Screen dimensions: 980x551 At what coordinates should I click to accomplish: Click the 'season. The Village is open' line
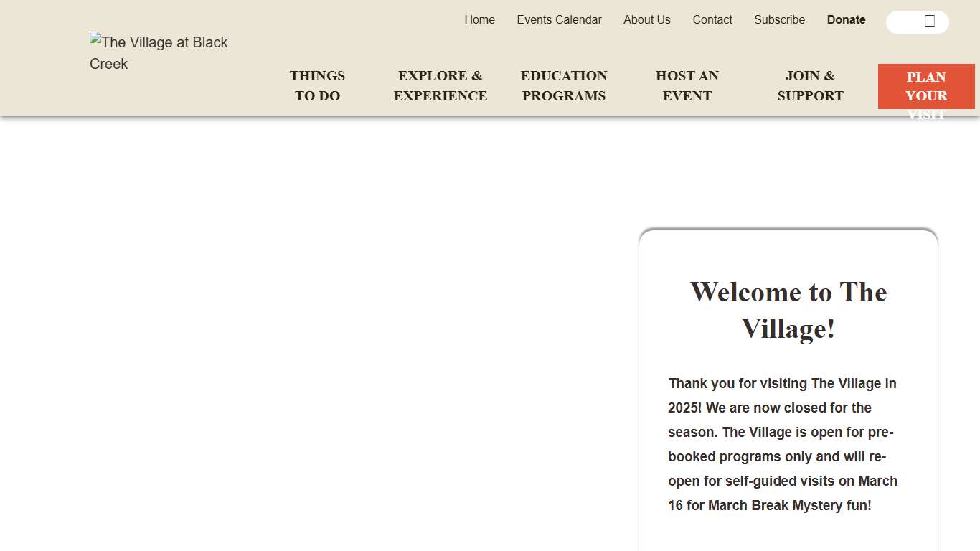pyautogui.click(x=780, y=433)
